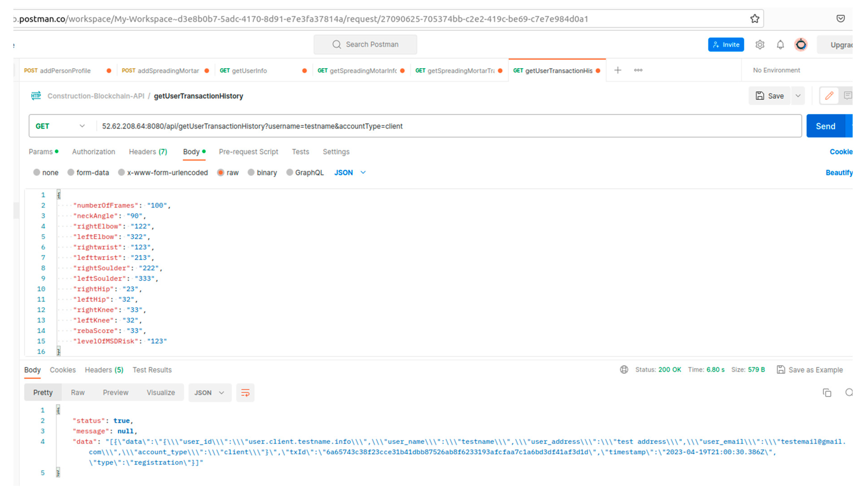Open the getUserInfo request tab

249,71
